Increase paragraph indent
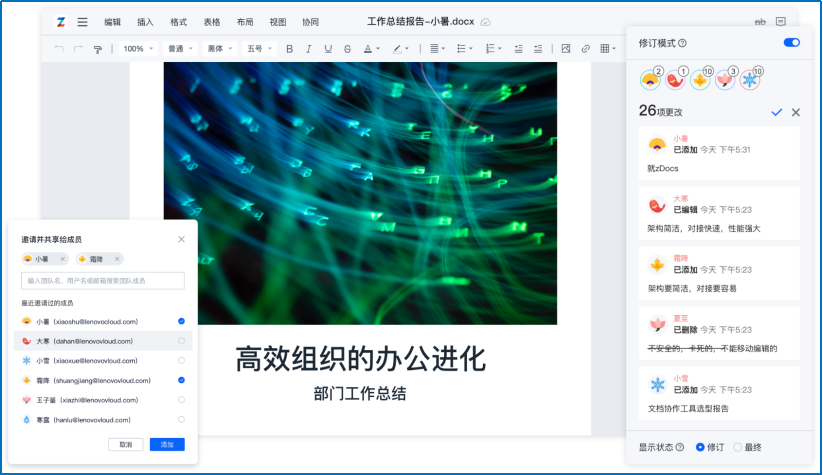823x475 pixels. click(538, 49)
